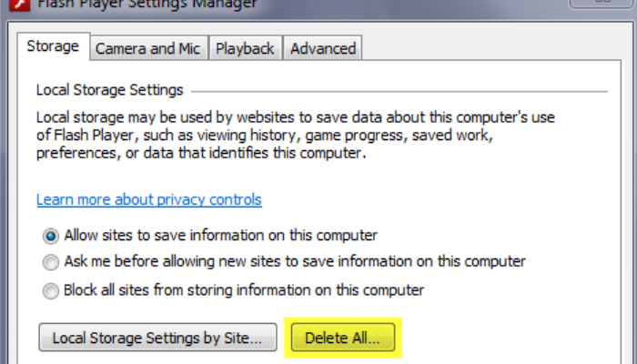Select the Allow sites to save information radio button
Image resolution: width=637 pixels, height=364 pixels.
pos(51,236)
